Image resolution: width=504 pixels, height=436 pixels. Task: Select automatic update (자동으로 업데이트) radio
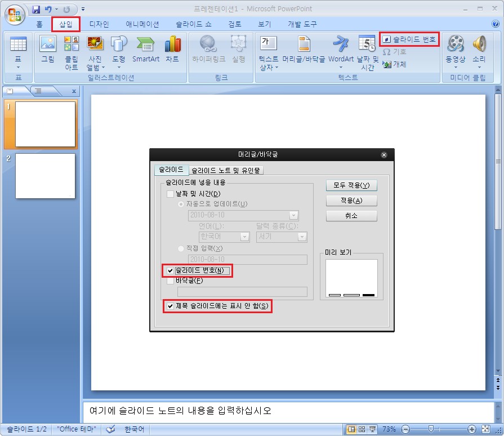181,204
